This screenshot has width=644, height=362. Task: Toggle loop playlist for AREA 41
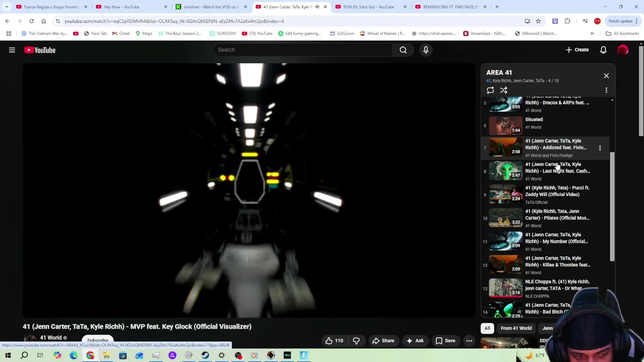click(490, 90)
